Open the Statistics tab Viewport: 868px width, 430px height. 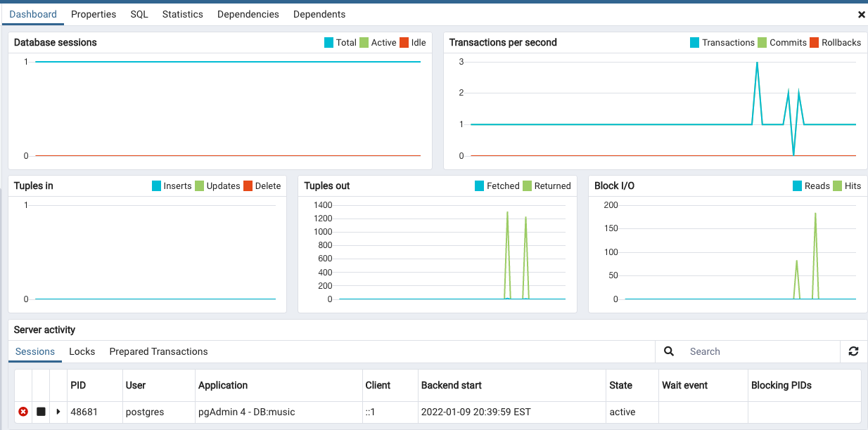click(182, 14)
